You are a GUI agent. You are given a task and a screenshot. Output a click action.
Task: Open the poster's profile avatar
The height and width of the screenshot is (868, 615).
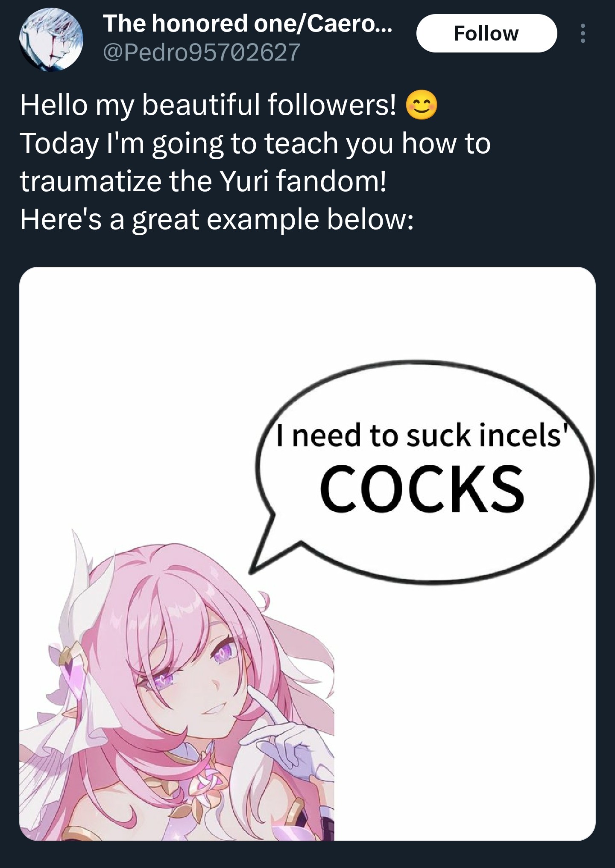click(51, 39)
